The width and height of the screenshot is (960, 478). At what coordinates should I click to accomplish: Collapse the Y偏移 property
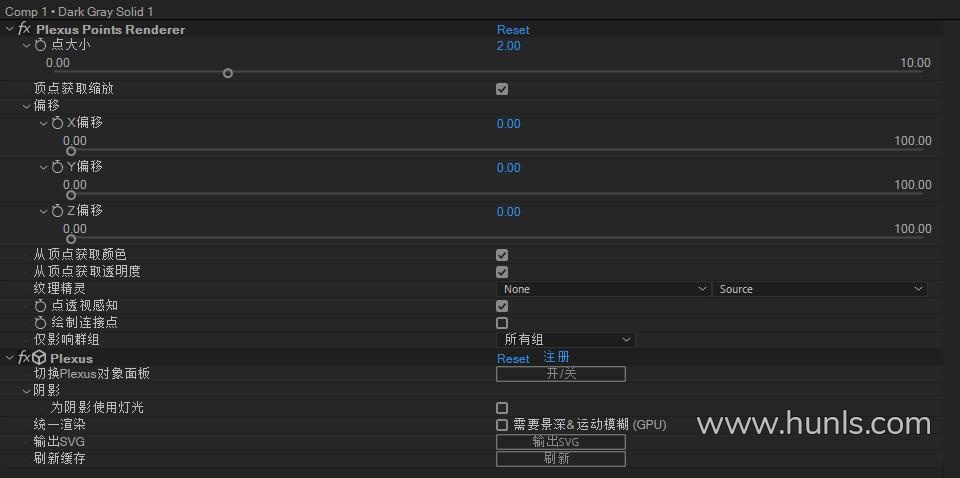coord(43,167)
